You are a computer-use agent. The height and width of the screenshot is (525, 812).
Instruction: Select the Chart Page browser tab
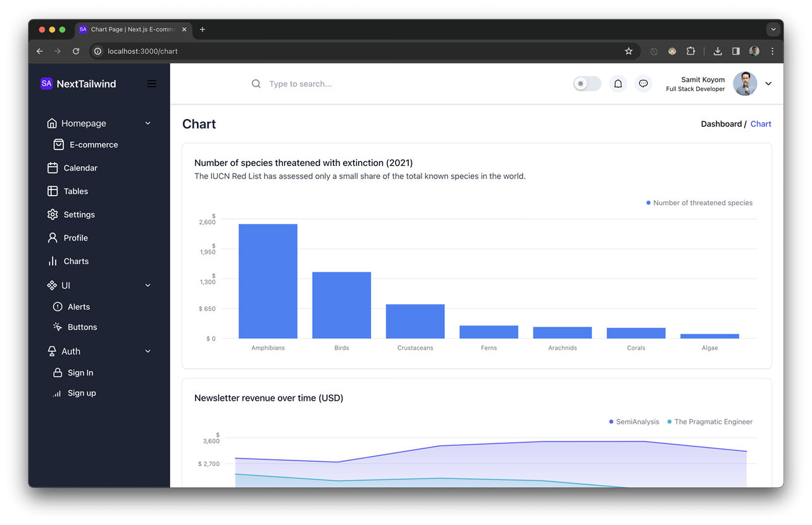[x=133, y=29]
